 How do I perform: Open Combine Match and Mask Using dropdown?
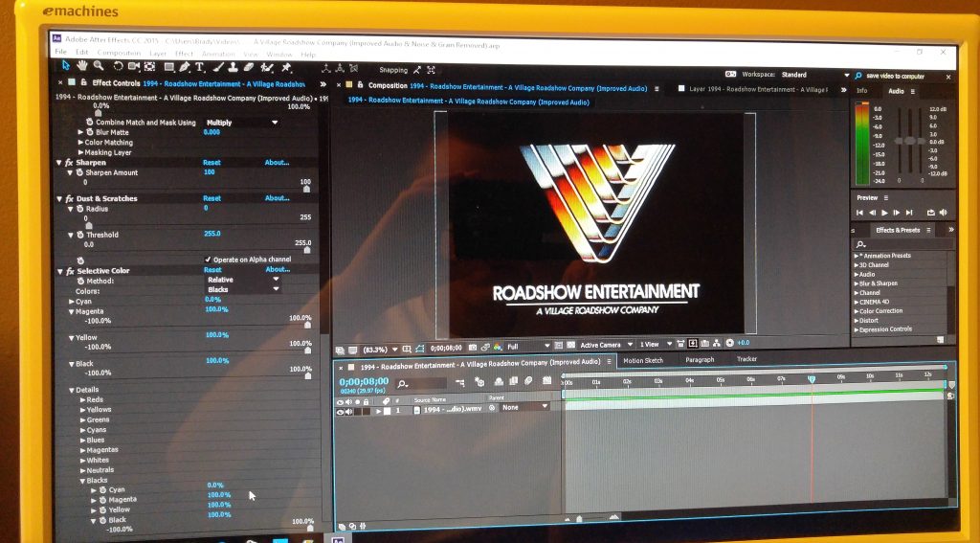pyautogui.click(x=241, y=123)
